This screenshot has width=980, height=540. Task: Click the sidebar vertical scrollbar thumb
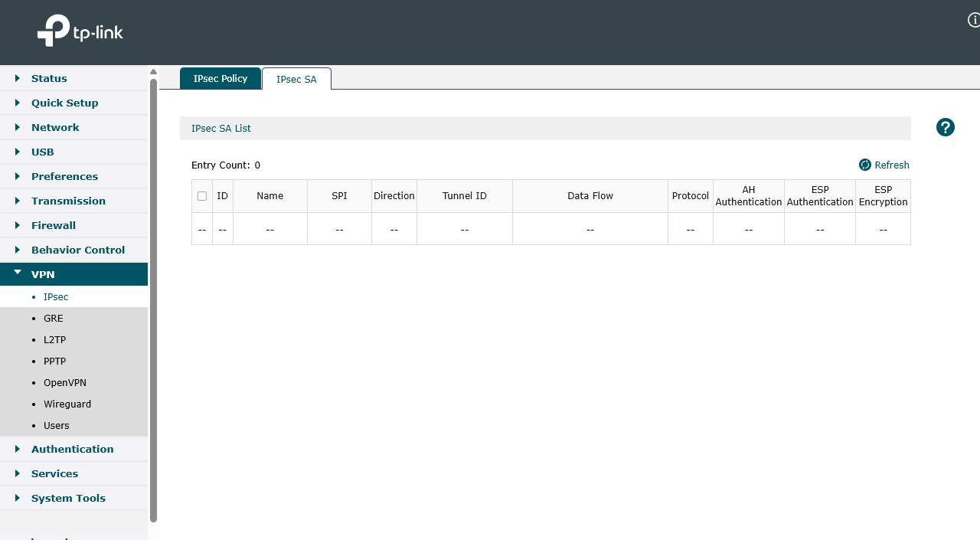[x=153, y=300]
